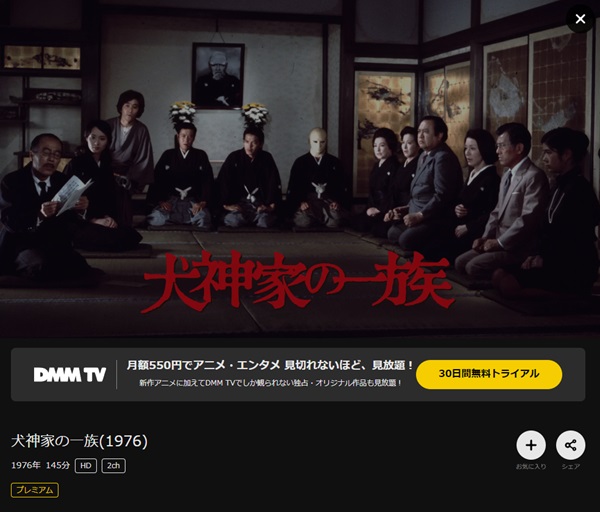Click the framed portrait in hero image

(218, 76)
